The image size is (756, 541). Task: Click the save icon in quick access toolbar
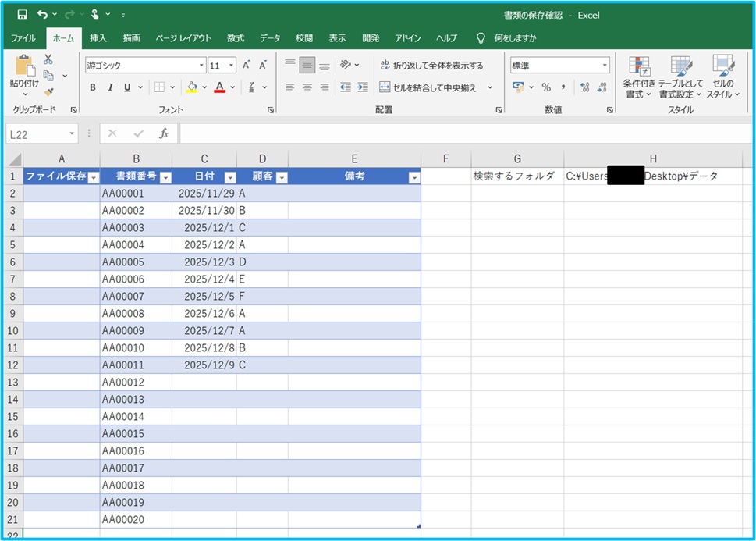click(22, 15)
